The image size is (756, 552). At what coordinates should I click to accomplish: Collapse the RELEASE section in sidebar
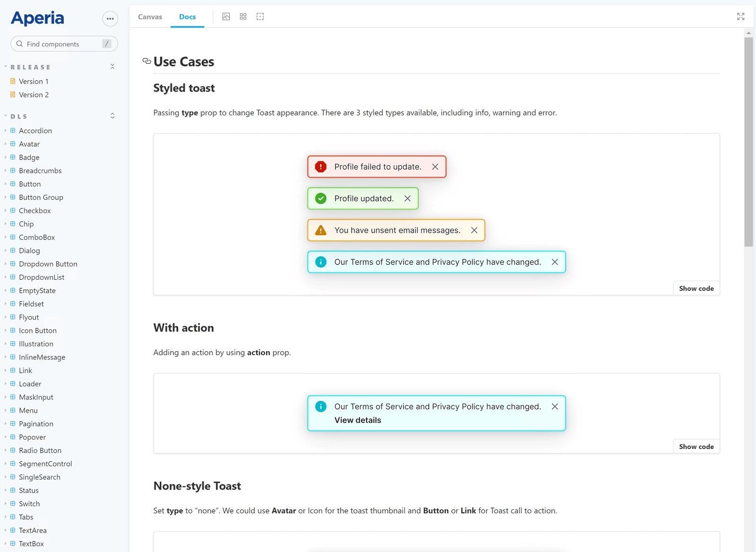tap(112, 67)
